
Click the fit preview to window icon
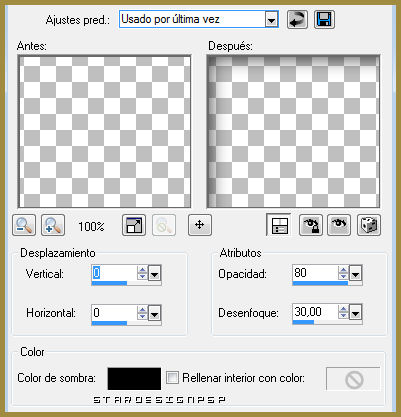click(134, 226)
